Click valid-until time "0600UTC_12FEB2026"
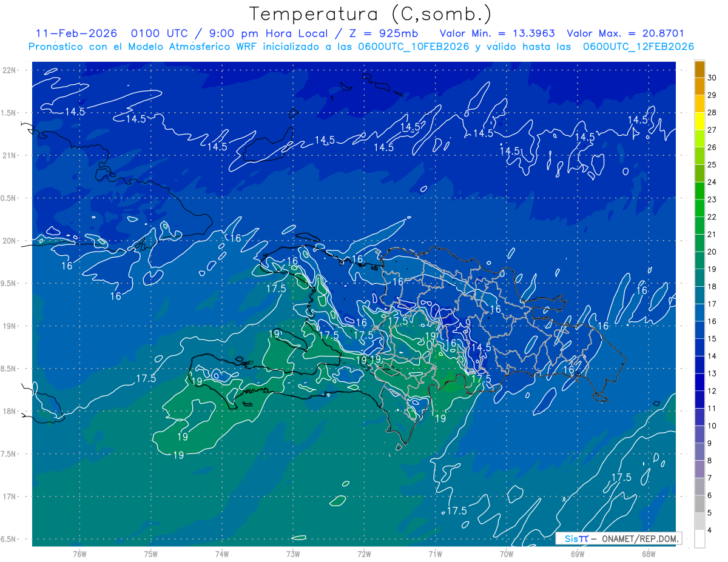The image size is (728, 562). (x=638, y=47)
